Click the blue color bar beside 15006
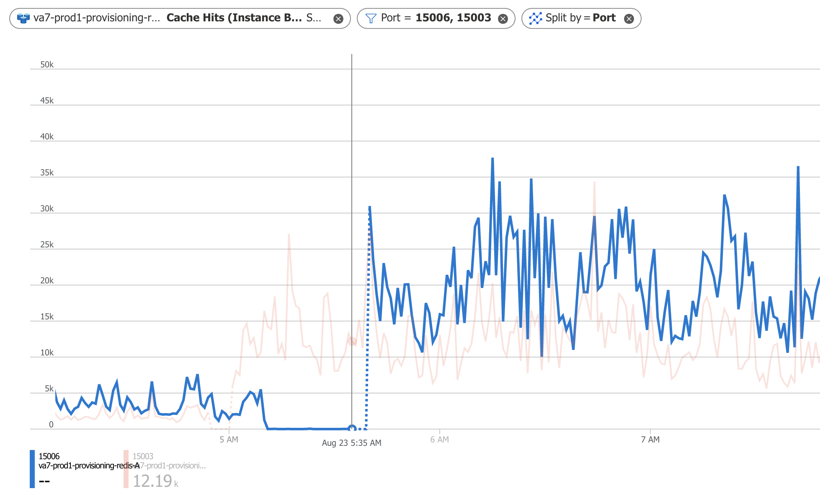 point(31,468)
